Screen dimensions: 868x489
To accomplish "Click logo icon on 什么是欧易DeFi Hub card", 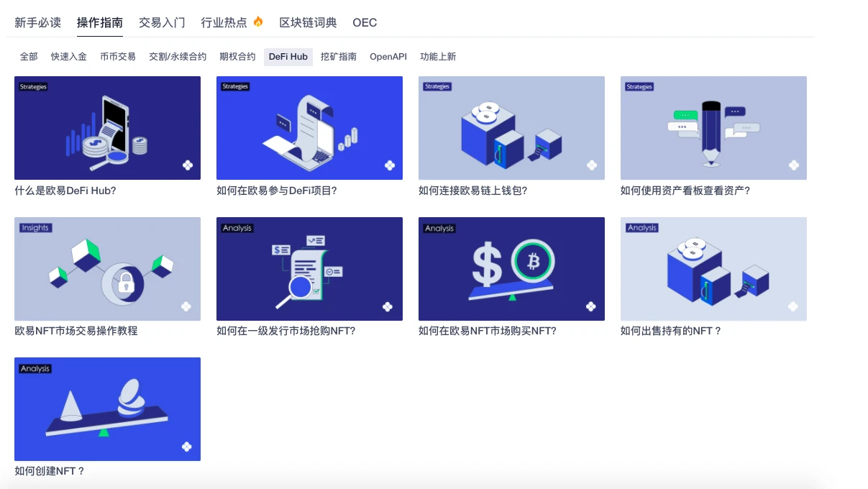I will 188,165.
